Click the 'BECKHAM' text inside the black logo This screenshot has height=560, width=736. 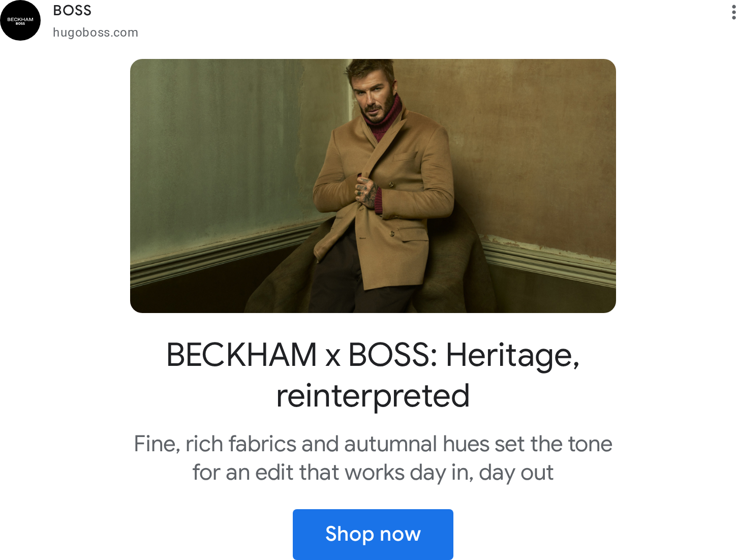(20, 19)
